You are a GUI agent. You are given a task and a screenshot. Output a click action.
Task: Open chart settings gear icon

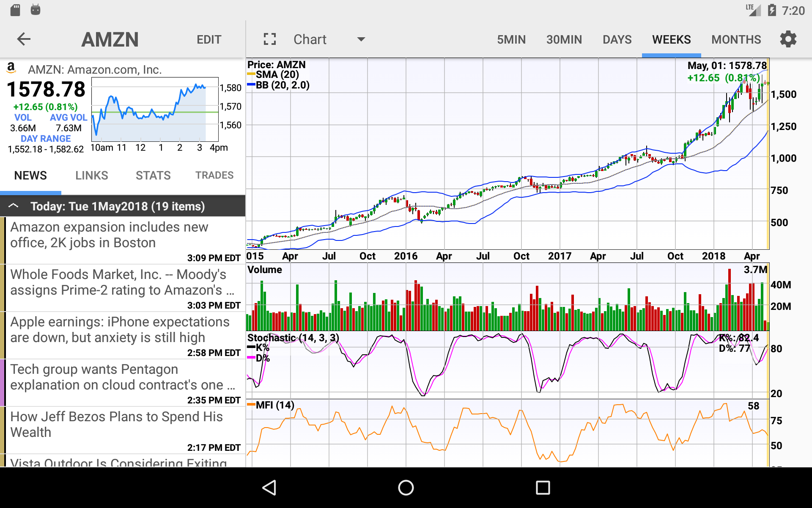(788, 39)
